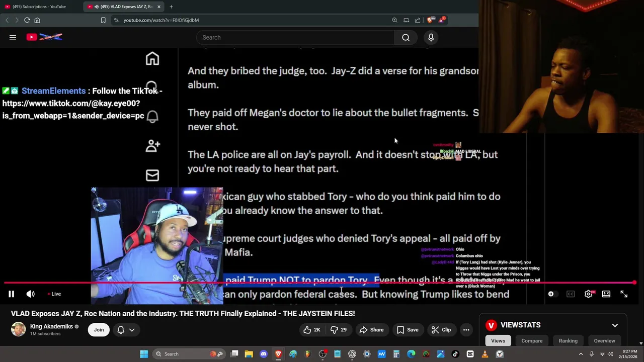Screen dimensions: 644x362
Task: Open Brave Rewards triangle icon
Action: [441, 20]
